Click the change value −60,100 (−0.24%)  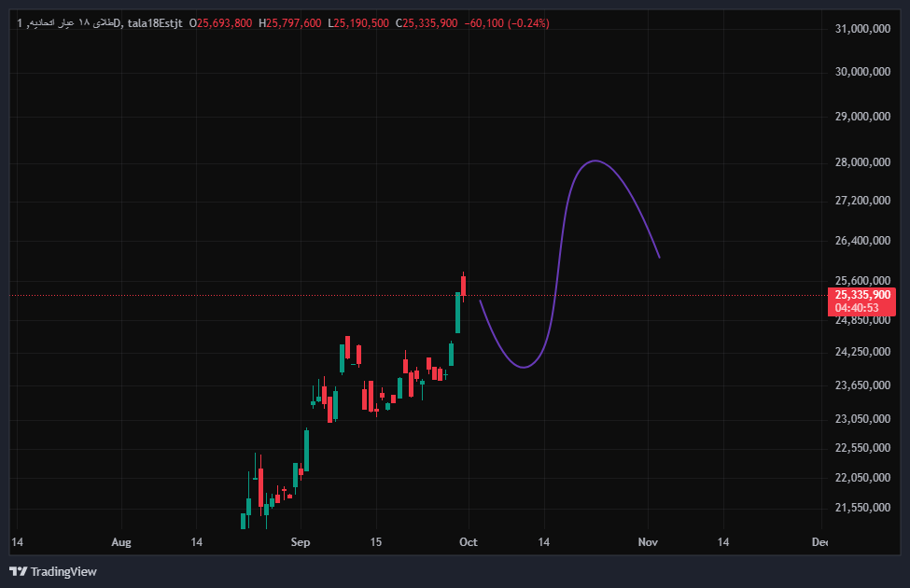point(507,23)
